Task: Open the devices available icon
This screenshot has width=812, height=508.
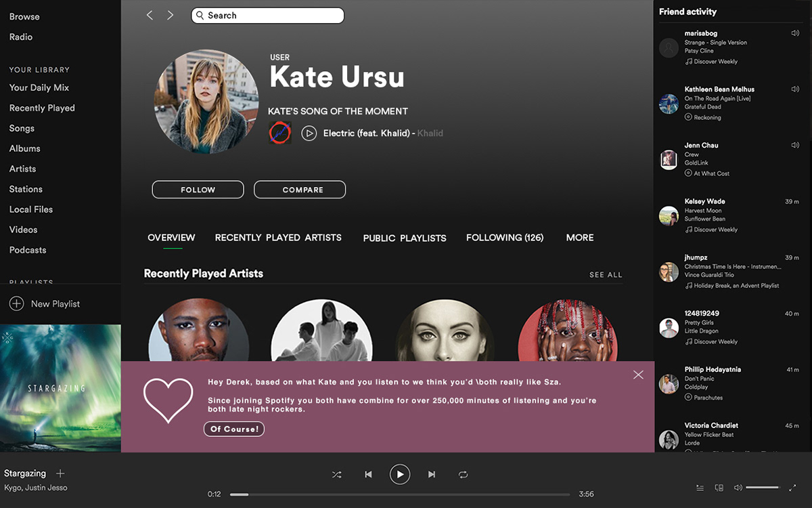Action: click(719, 488)
